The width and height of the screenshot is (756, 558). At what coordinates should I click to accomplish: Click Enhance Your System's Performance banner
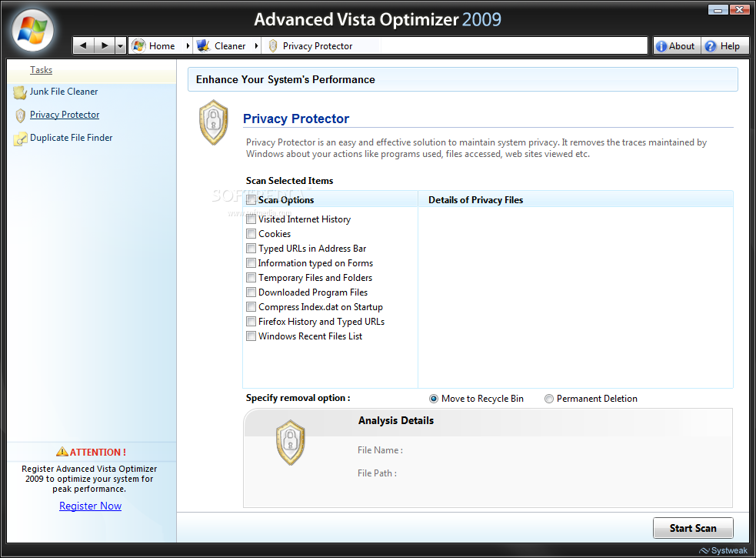click(462, 79)
